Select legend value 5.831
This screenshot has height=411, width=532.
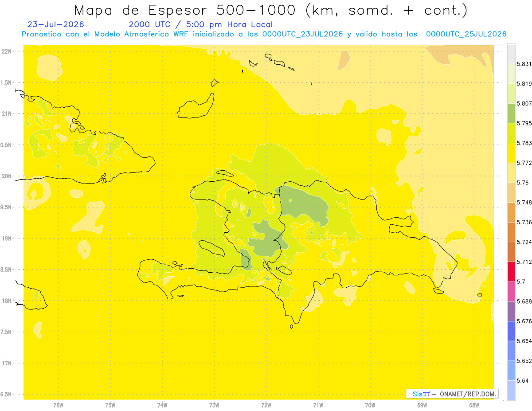523,64
